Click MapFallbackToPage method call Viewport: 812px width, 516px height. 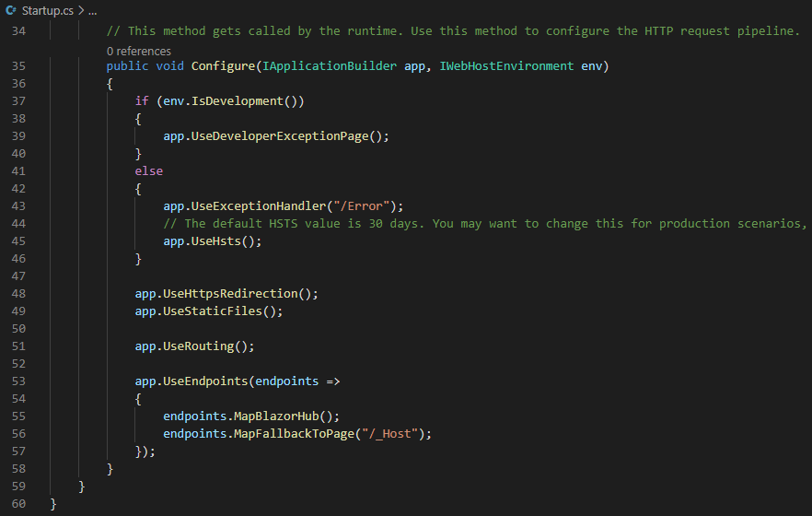295,434
